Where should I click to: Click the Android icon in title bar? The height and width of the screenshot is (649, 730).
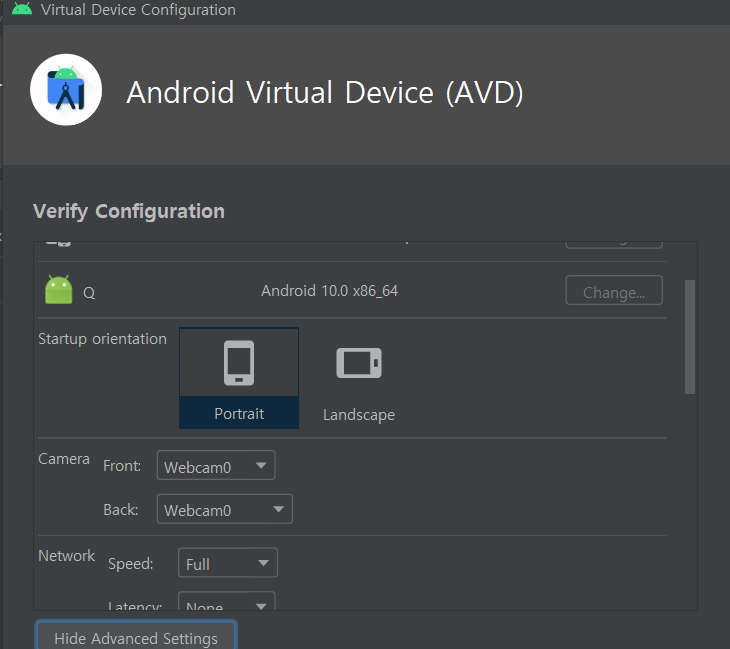point(22,8)
